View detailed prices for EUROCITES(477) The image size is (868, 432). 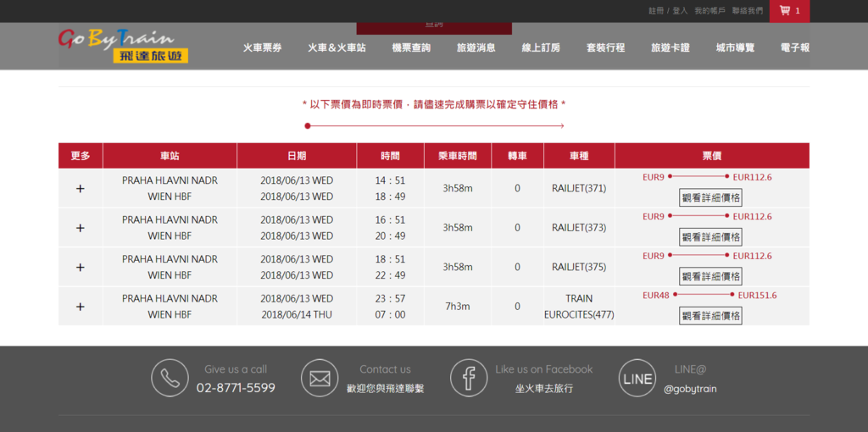tap(711, 316)
